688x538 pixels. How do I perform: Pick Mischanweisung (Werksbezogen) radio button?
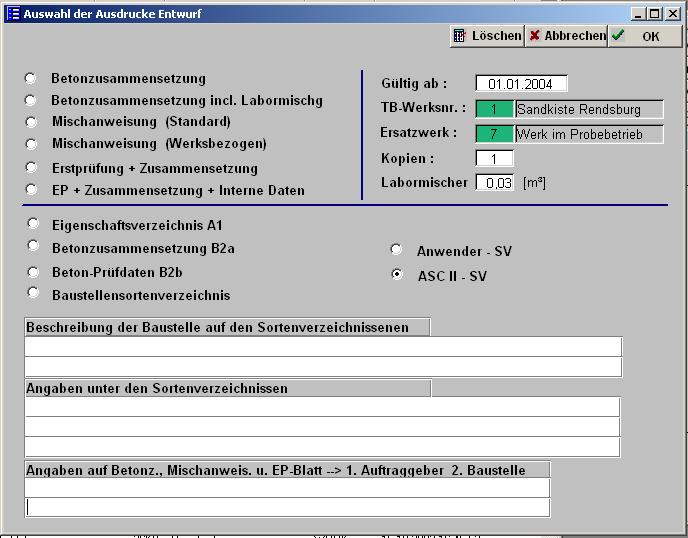[x=31, y=143]
